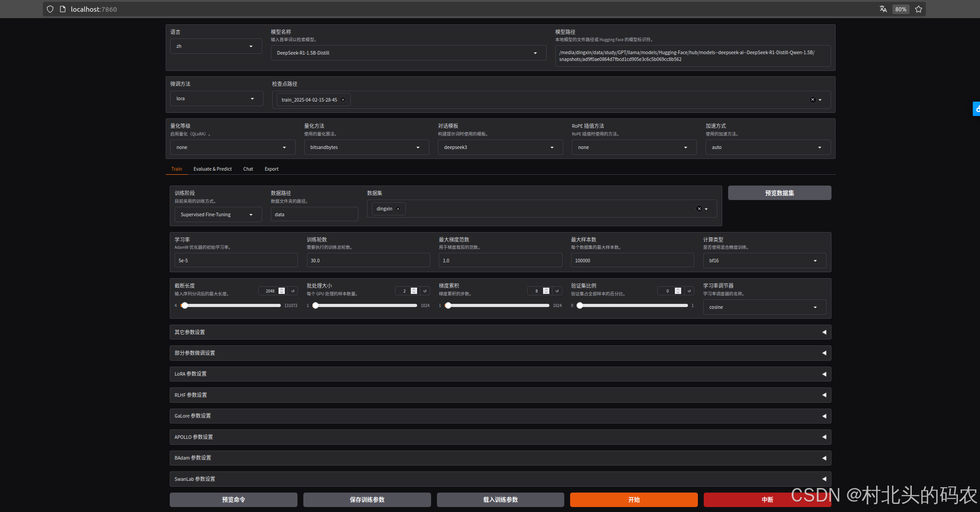Viewport: 980px width, 512px height.
Task: Remove the dingxin dataset tag
Action: (398, 209)
